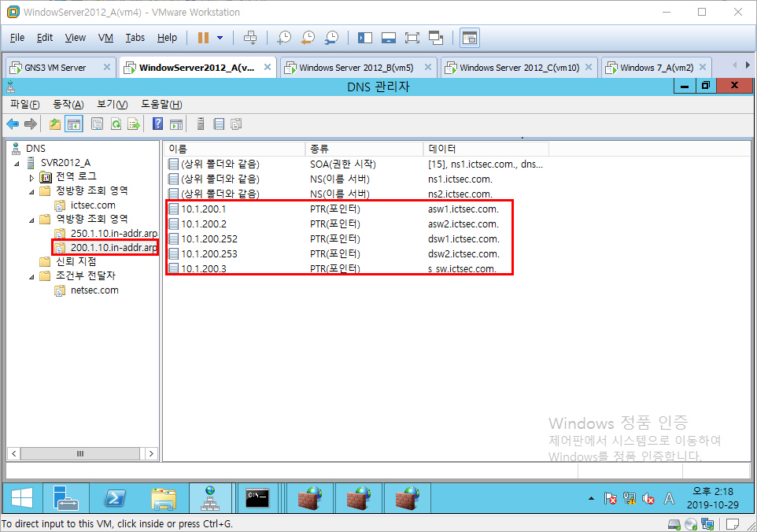The height and width of the screenshot is (532, 757).
Task: Select the DNS root node
Action: pos(35,148)
